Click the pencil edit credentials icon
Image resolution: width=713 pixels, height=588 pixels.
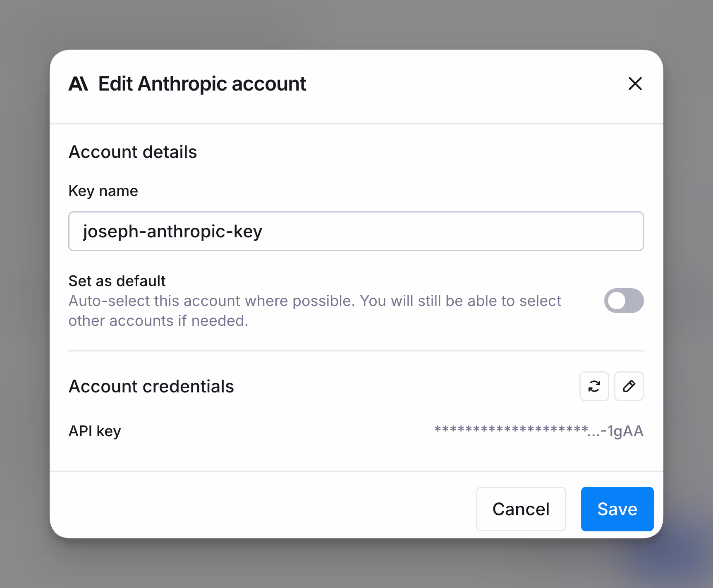(629, 386)
